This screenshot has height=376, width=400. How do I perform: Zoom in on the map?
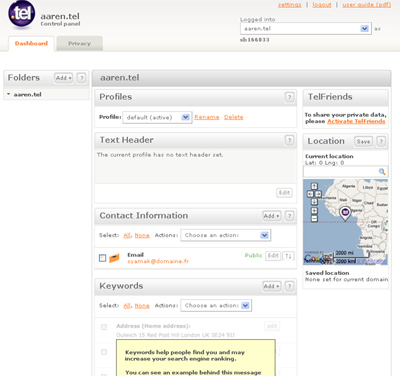pos(314,211)
